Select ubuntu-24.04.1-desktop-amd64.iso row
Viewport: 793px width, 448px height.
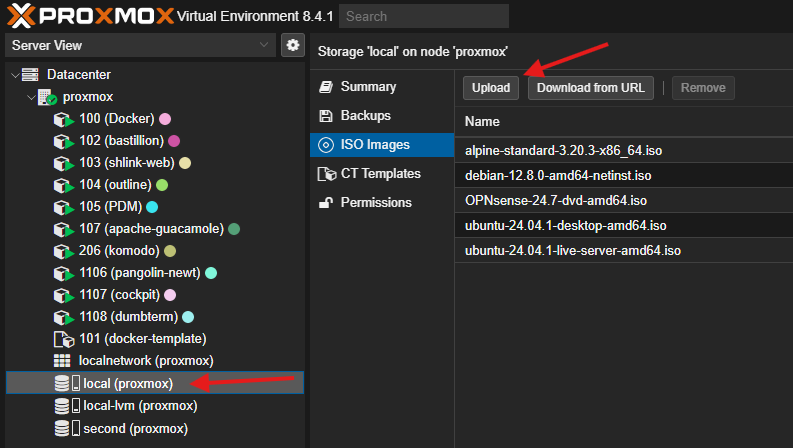tap(624, 226)
